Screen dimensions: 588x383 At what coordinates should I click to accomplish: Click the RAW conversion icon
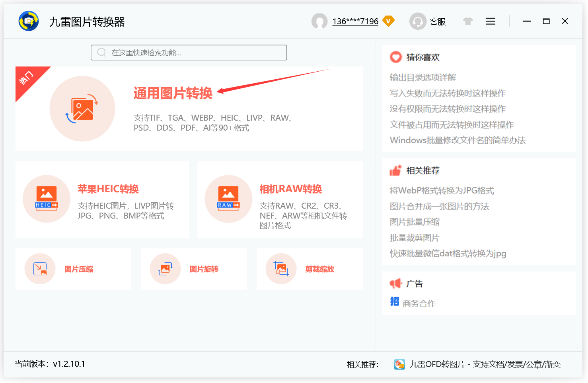[228, 199]
